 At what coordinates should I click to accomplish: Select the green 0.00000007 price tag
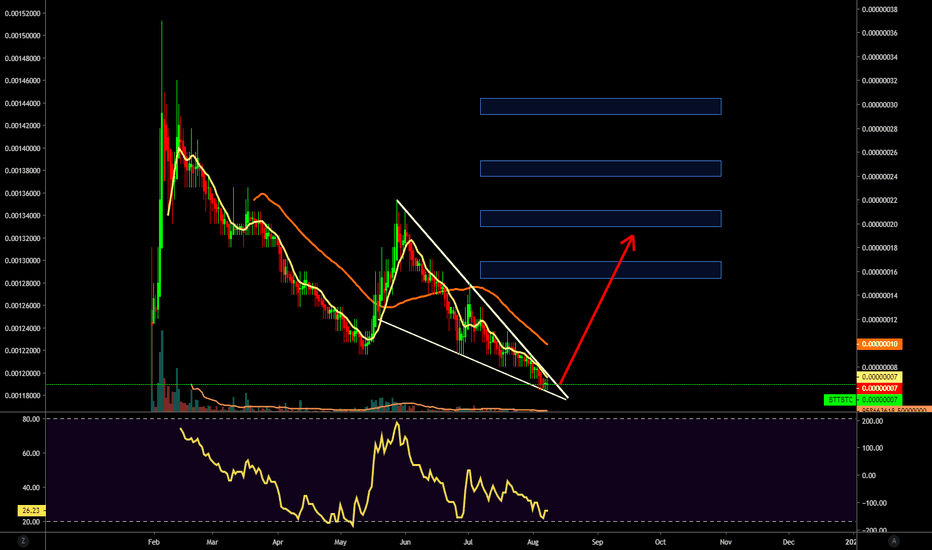point(880,400)
